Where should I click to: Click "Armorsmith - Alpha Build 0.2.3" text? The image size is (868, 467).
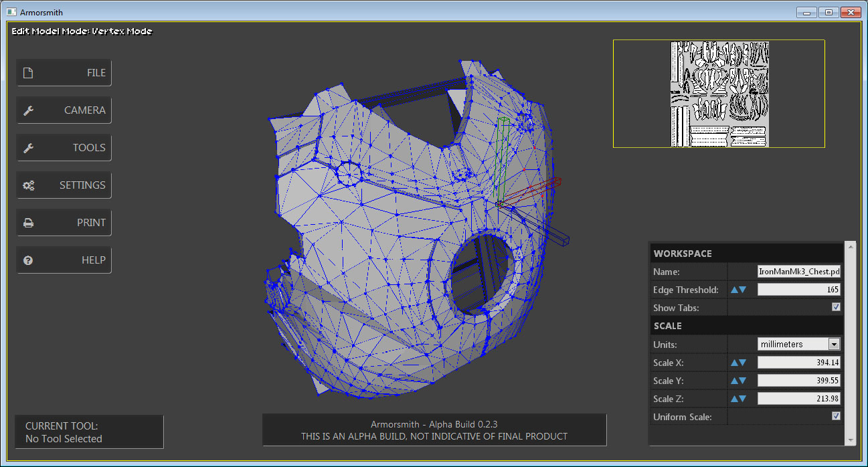tap(434, 424)
